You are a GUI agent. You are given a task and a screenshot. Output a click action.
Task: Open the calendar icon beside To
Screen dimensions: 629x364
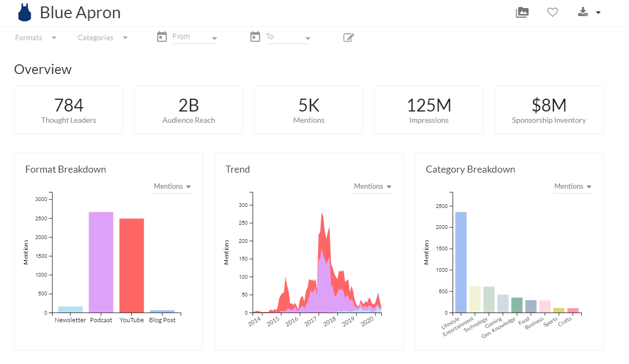pos(255,37)
